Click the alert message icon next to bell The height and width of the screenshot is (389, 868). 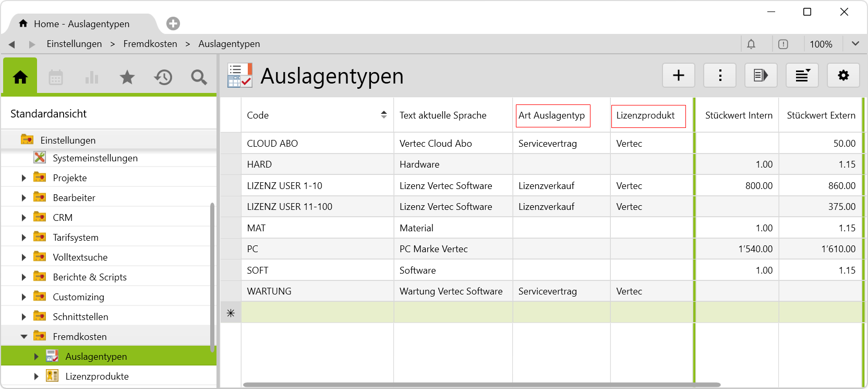[783, 44]
